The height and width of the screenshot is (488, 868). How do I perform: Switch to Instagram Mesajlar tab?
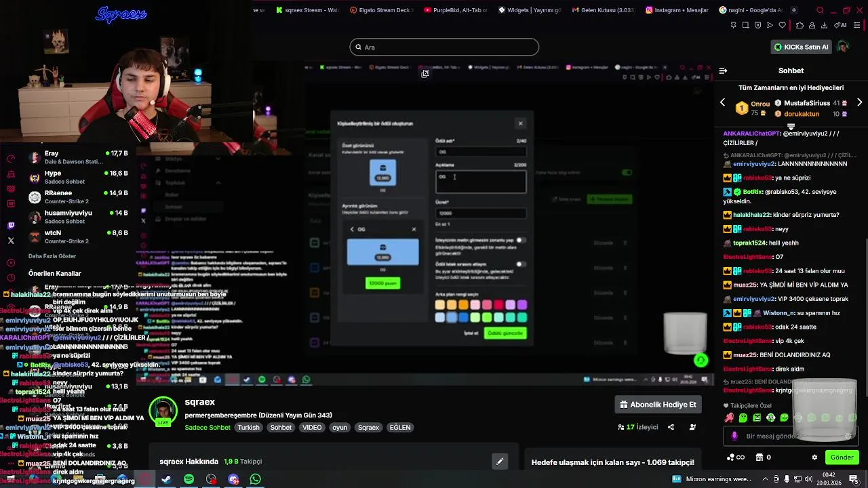pyautogui.click(x=677, y=10)
